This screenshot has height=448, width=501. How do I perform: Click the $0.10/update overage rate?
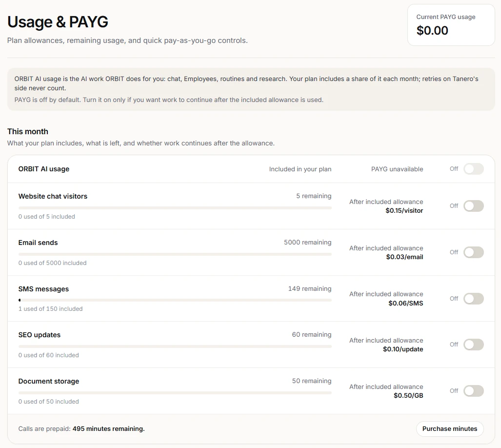tap(403, 349)
